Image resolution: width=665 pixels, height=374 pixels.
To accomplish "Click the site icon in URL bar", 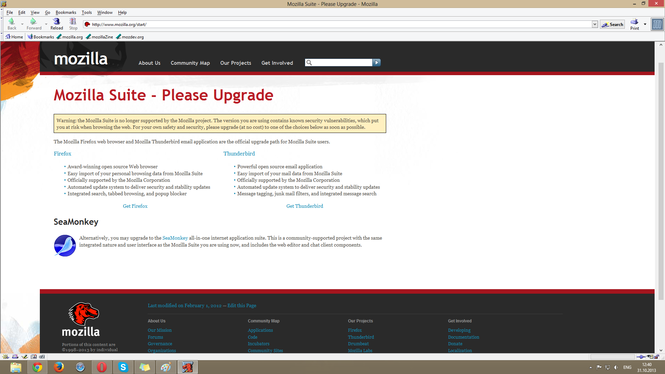I will coord(87,25).
